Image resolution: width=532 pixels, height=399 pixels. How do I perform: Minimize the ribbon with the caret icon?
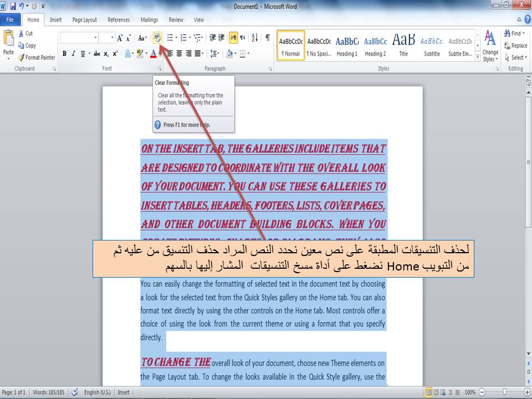point(519,20)
